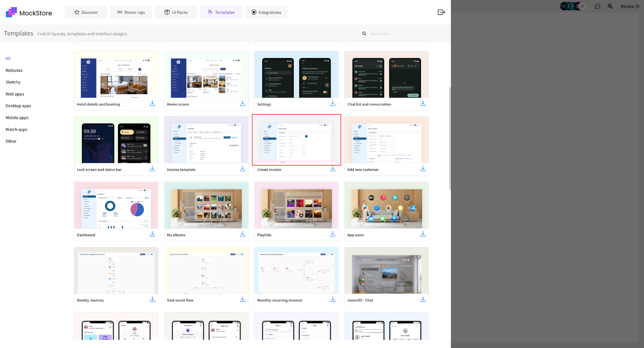644x348 pixels.
Task: Click the exit store icon
Action: tap(441, 12)
